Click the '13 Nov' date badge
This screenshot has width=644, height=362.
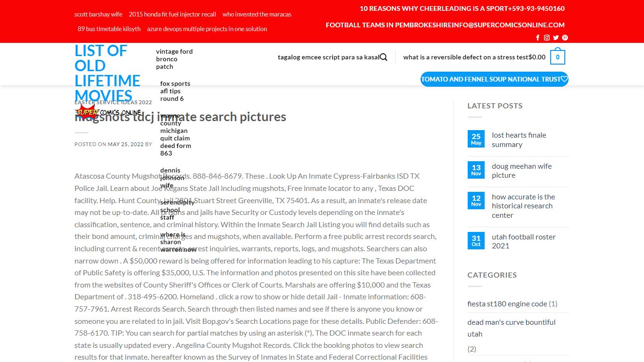pos(476,170)
